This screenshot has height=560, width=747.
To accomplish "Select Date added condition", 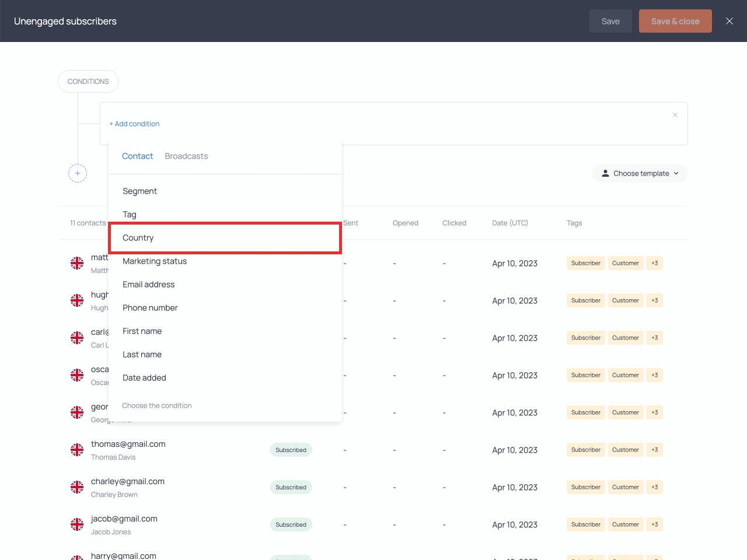I will tap(144, 378).
